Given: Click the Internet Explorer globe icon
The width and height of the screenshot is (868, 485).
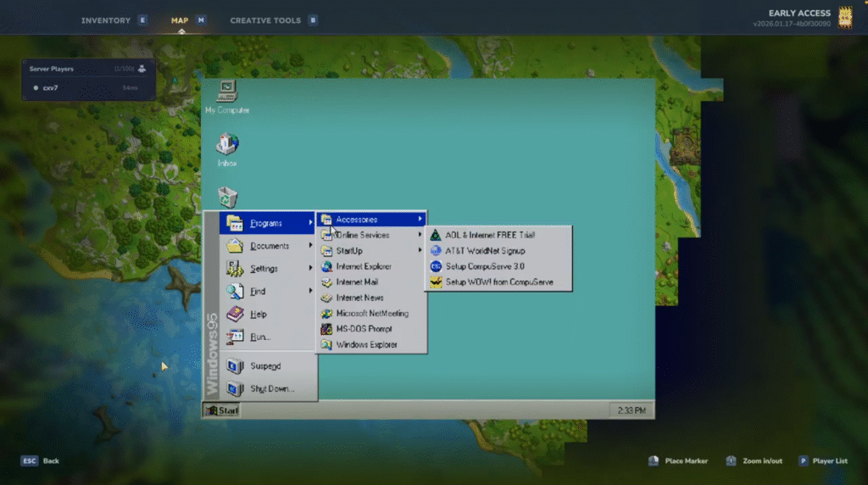Looking at the screenshot, I should [326, 266].
